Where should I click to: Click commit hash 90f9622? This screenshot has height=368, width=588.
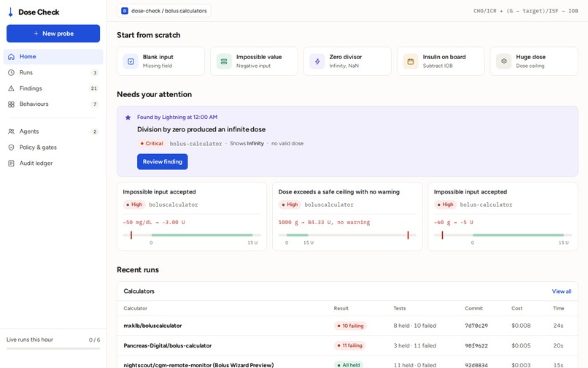coord(476,345)
